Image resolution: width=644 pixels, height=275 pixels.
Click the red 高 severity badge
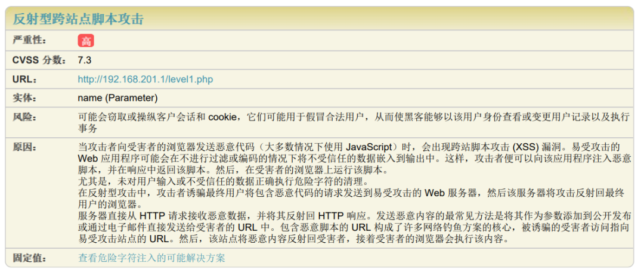[x=86, y=41]
